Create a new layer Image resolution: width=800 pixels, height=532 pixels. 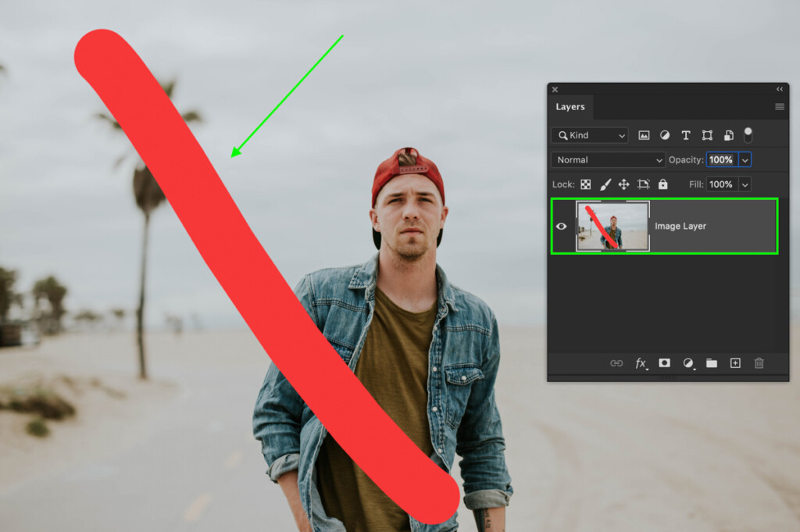735,362
